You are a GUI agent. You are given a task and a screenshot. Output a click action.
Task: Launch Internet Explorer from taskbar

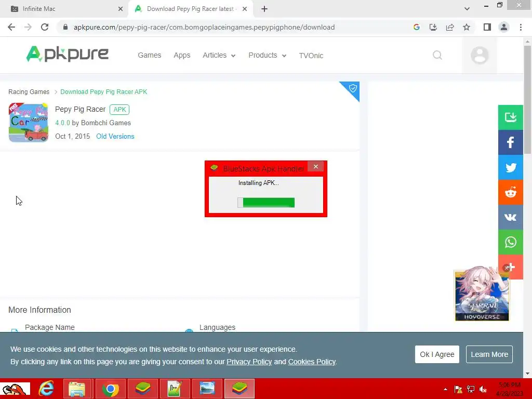[x=46, y=389]
